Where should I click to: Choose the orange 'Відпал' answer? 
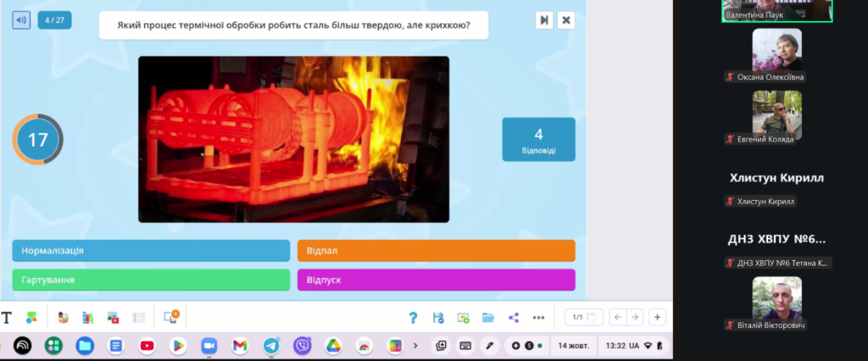tap(436, 251)
